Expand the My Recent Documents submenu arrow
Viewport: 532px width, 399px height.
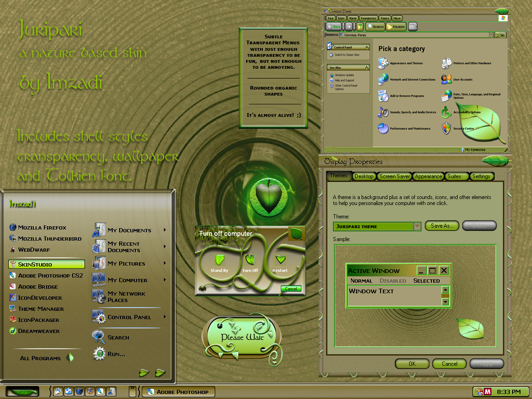pos(165,246)
